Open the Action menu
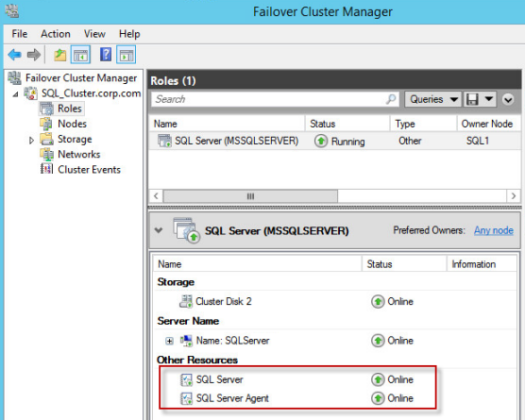 56,34
